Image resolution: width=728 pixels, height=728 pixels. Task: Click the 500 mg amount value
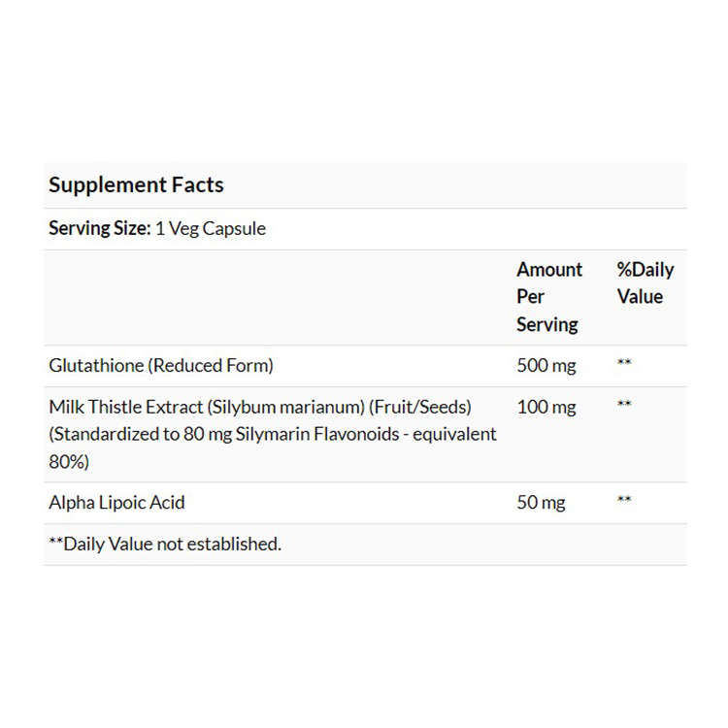point(546,366)
